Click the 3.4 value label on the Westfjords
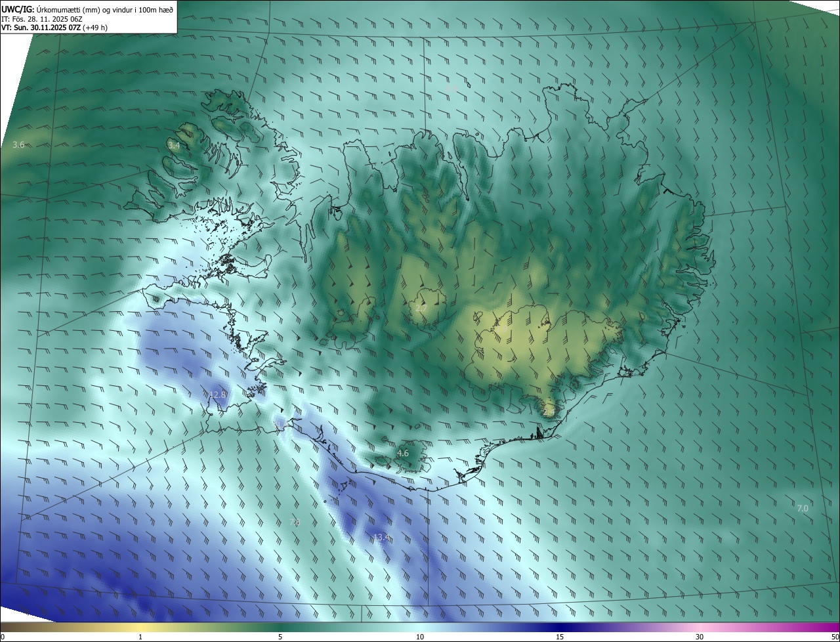 pyautogui.click(x=173, y=145)
